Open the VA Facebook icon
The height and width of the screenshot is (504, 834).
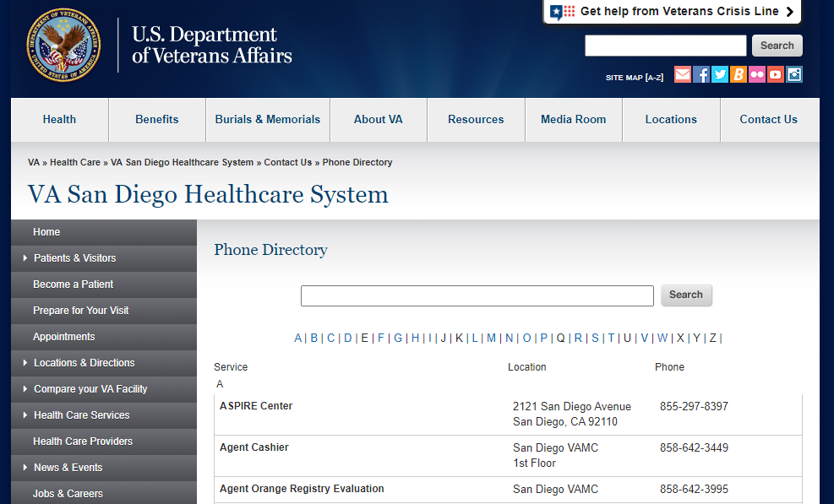[x=701, y=74]
